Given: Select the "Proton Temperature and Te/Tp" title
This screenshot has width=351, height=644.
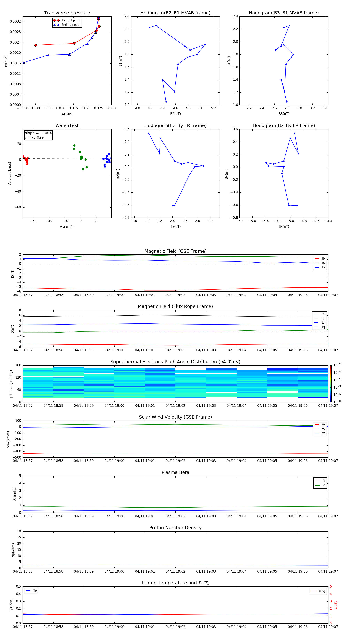Looking at the screenshot, I should click(x=175, y=583).
